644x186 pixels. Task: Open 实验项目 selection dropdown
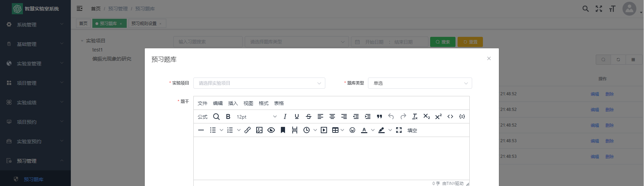click(x=259, y=83)
